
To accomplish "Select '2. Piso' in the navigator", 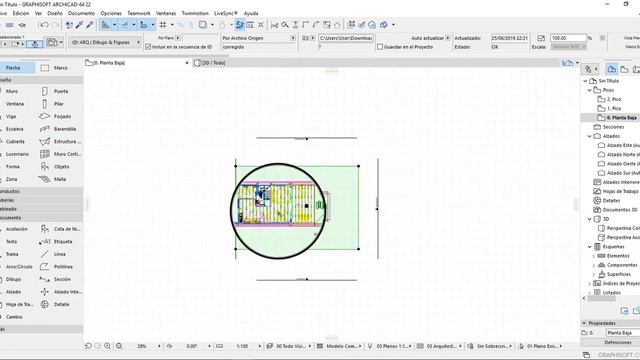I will 609,99.
